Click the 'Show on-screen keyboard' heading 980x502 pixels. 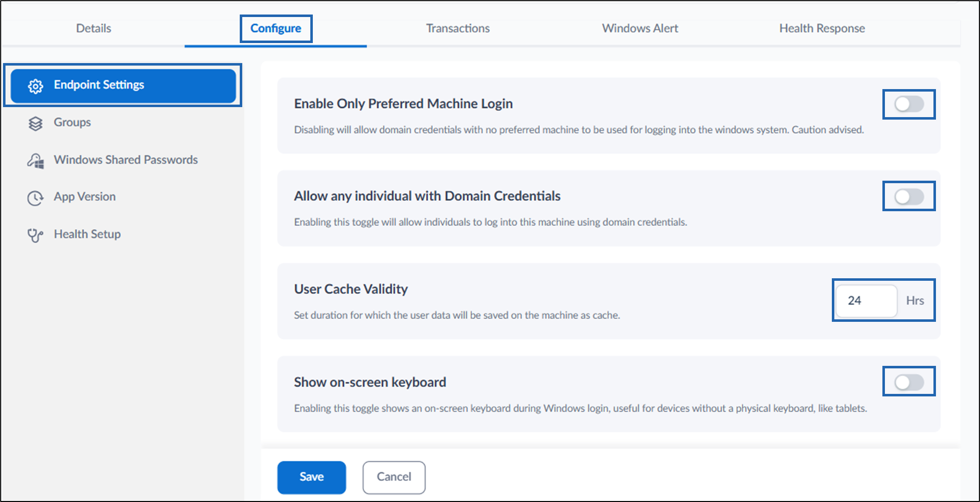pyautogui.click(x=370, y=382)
